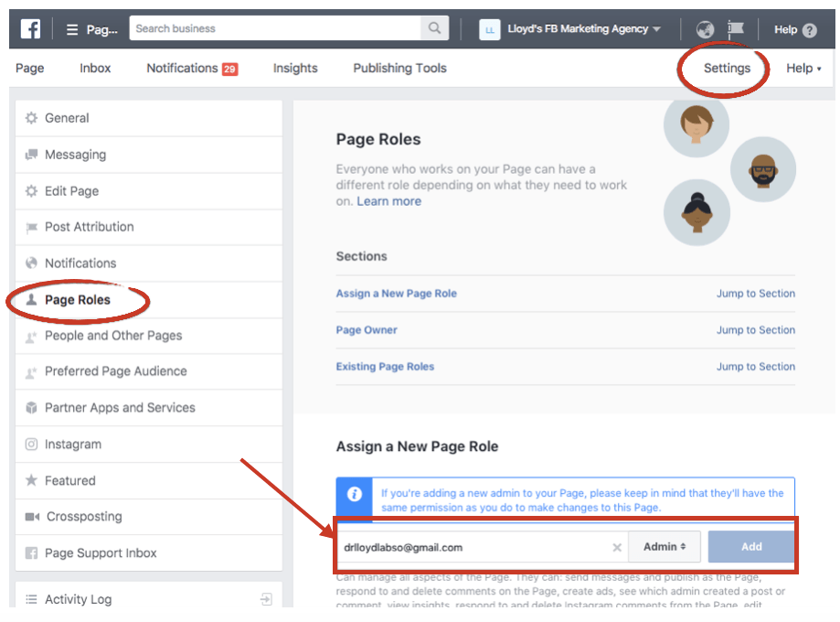The height and width of the screenshot is (622, 840).
Task: Click the search magnifier icon
Action: coord(434,27)
